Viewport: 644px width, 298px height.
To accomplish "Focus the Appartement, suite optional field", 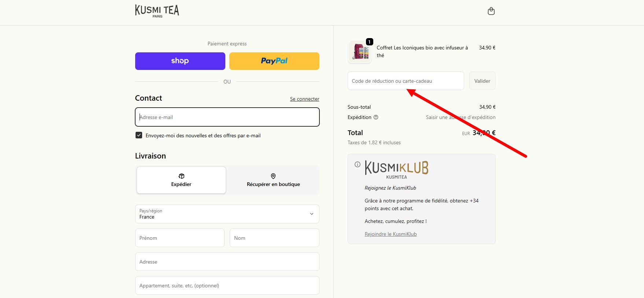I will tap(227, 286).
